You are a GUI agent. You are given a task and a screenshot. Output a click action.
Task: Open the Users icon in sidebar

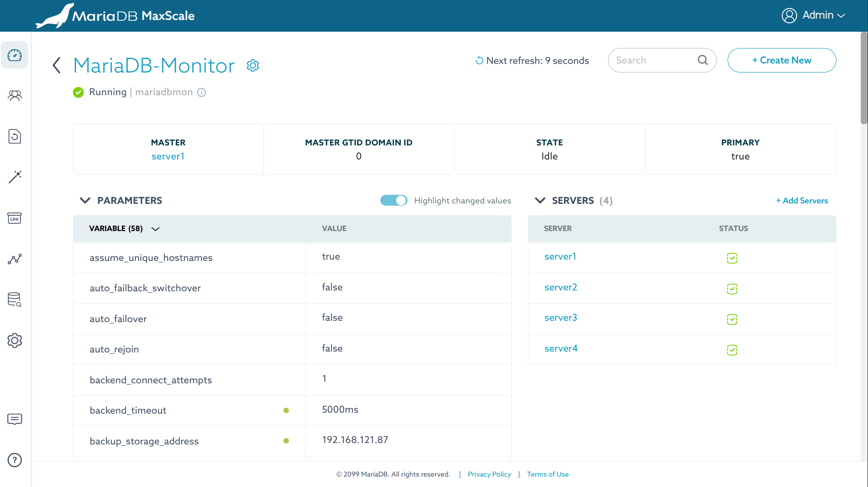point(14,96)
